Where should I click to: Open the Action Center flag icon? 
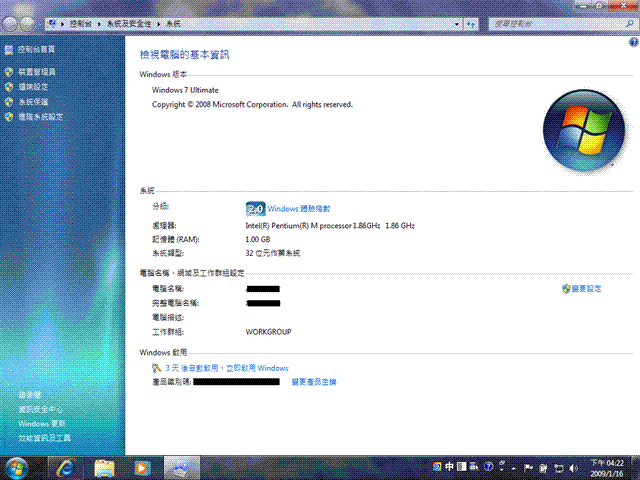click(x=529, y=468)
